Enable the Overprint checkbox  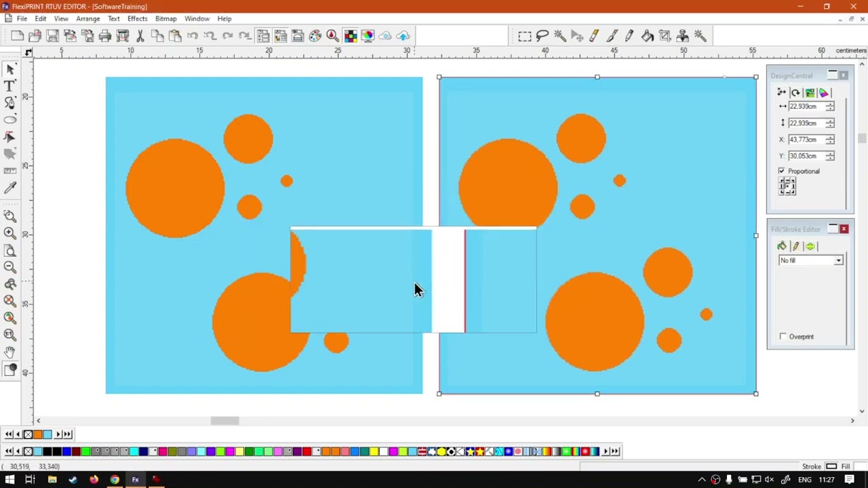pos(783,337)
